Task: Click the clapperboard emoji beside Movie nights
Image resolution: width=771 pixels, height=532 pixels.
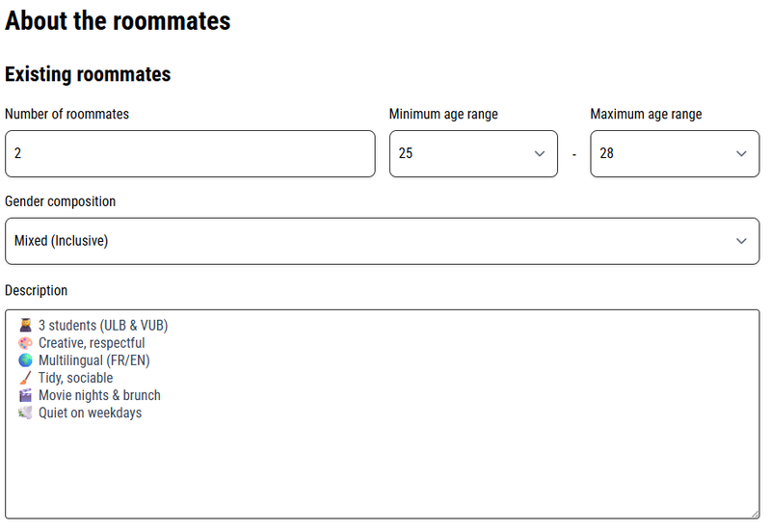Action: point(26,395)
